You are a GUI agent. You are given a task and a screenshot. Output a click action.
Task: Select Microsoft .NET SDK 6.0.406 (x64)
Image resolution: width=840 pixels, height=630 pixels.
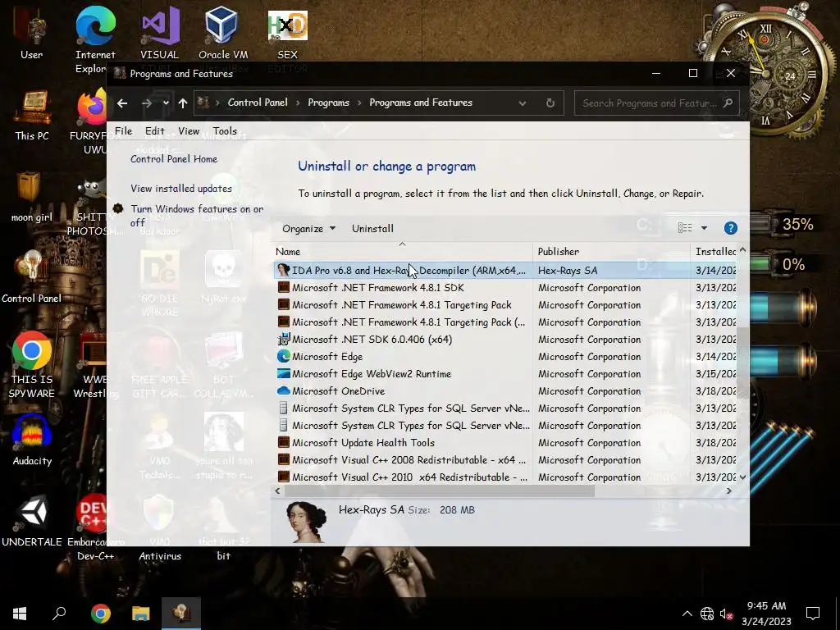tap(505, 339)
